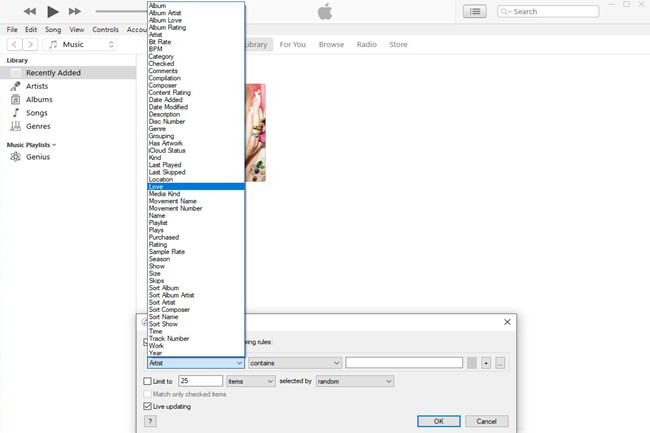Open the Music media picker dropdown
The height and width of the screenshot is (433, 650).
pos(80,44)
